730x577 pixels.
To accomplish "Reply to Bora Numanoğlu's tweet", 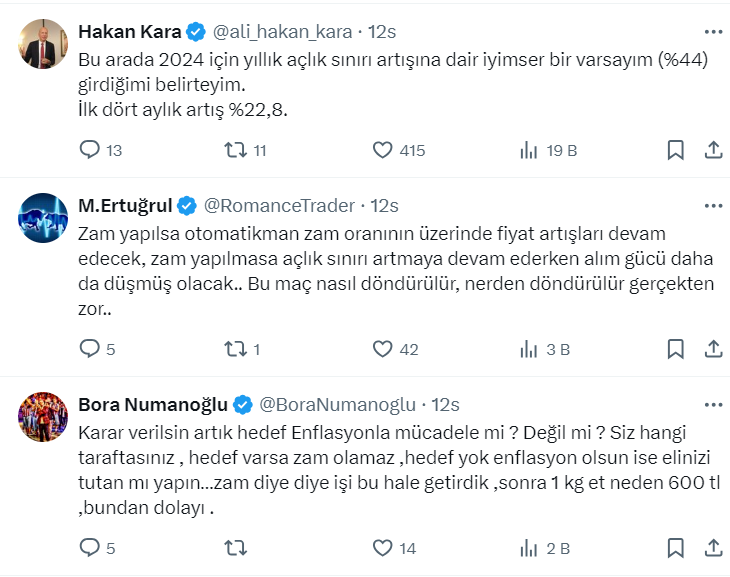I will 90,548.
